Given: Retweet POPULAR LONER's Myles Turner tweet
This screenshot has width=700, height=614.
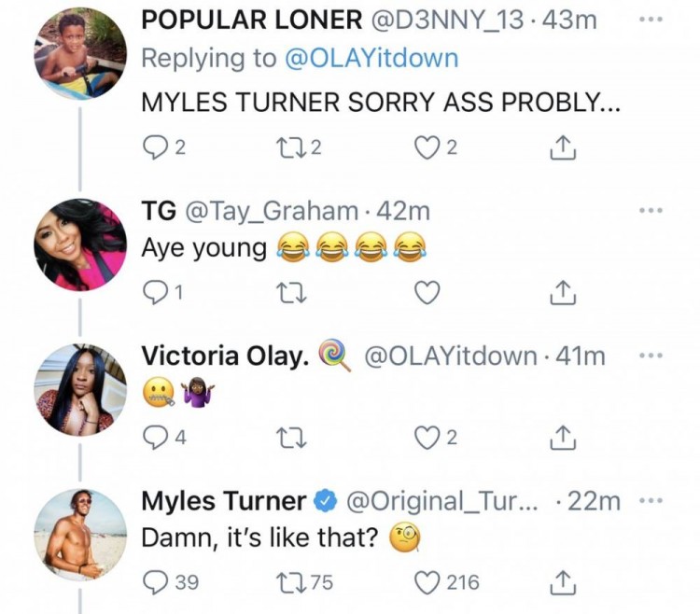Looking at the screenshot, I should tap(289, 147).
